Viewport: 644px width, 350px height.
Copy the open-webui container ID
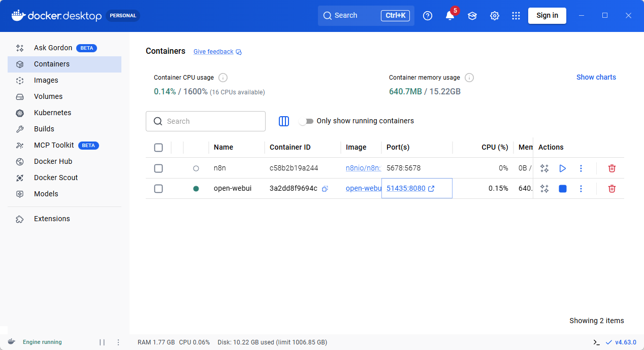(x=325, y=189)
